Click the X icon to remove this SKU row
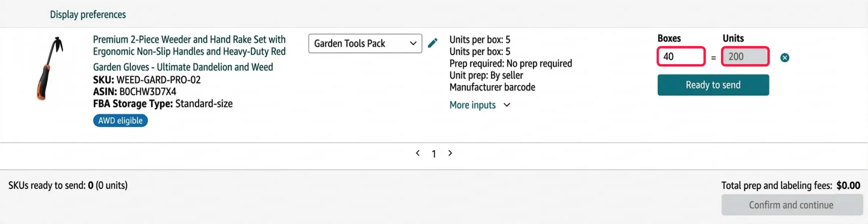 pos(785,57)
